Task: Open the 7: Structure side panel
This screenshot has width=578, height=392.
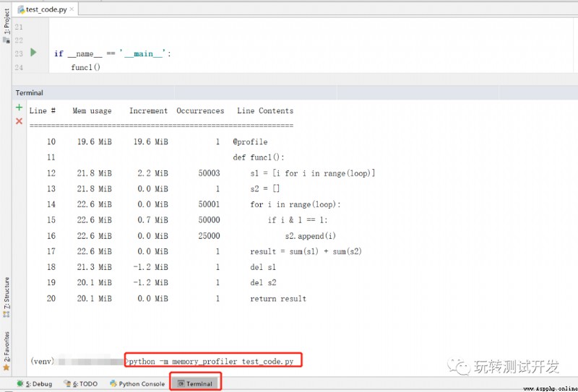Action: coord(7,297)
